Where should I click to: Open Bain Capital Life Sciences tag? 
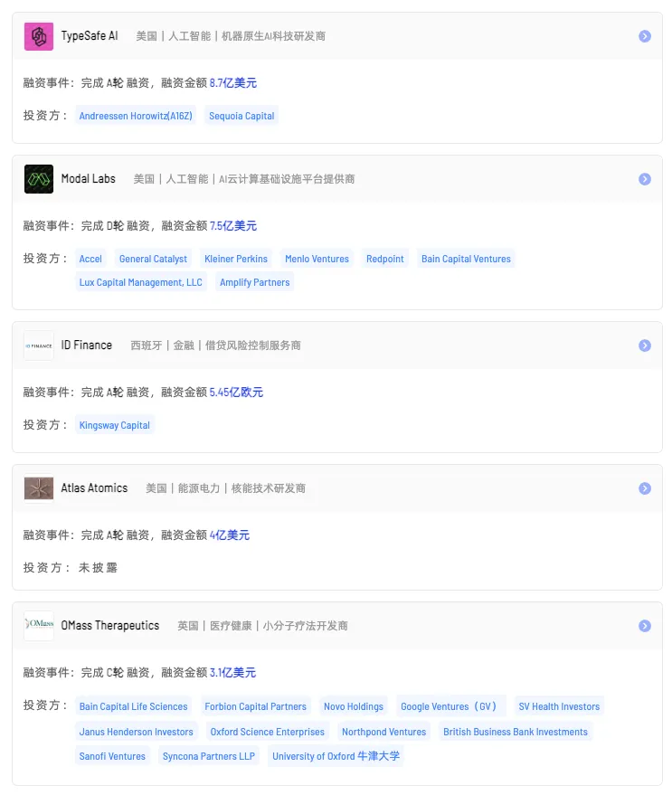click(x=133, y=706)
